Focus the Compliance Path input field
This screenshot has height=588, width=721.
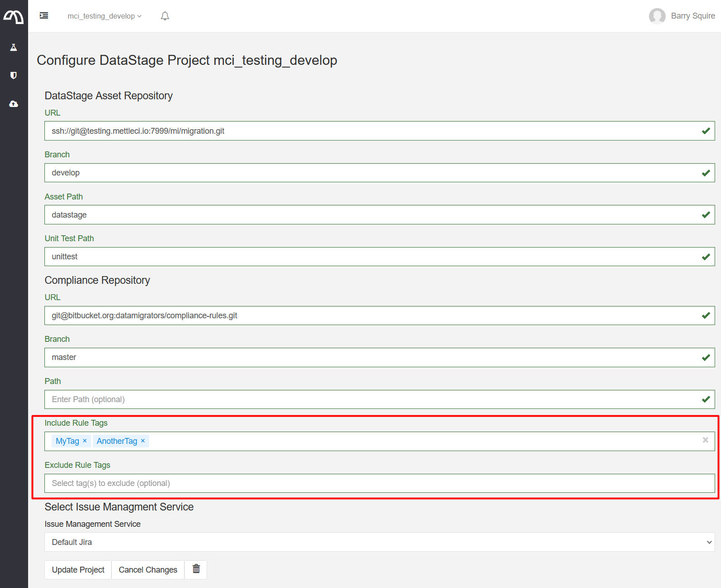coord(372,399)
